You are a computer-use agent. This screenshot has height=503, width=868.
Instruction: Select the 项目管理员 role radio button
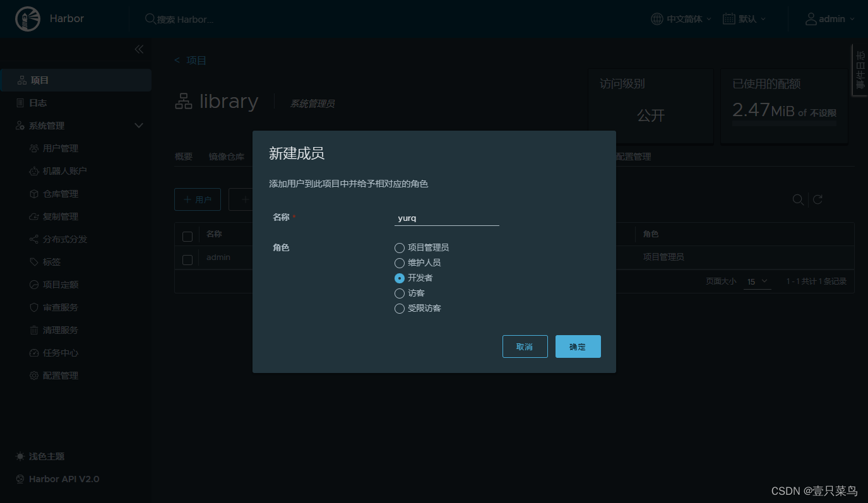pyautogui.click(x=399, y=248)
